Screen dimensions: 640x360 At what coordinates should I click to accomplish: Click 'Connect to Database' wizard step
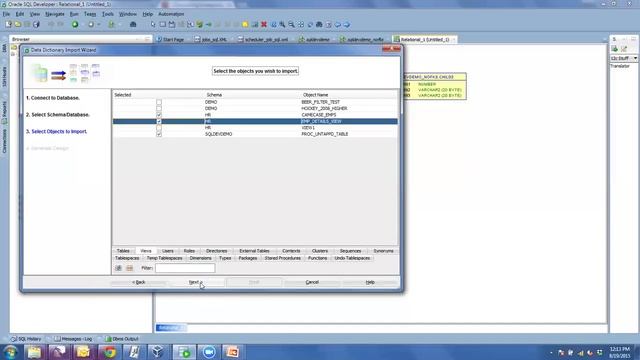(53, 98)
